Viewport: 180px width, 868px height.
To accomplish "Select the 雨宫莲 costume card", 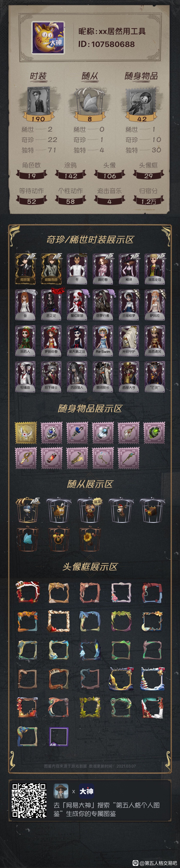I will [25, 269].
